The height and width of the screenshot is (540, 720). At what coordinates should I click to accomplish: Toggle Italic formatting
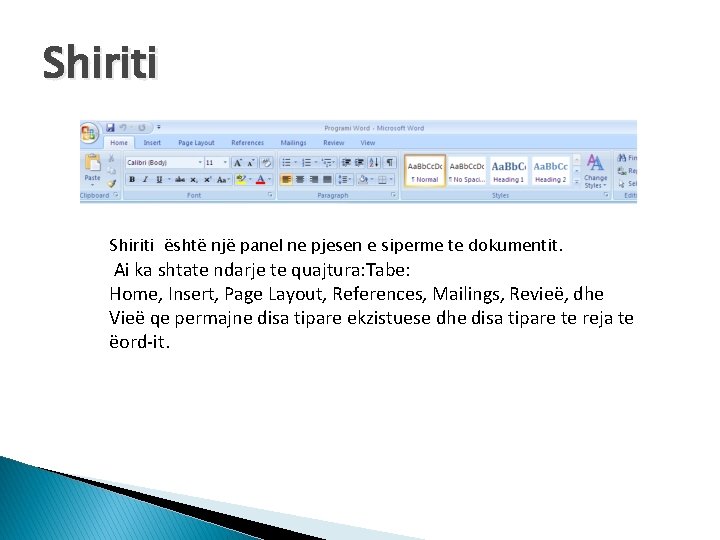click(145, 180)
